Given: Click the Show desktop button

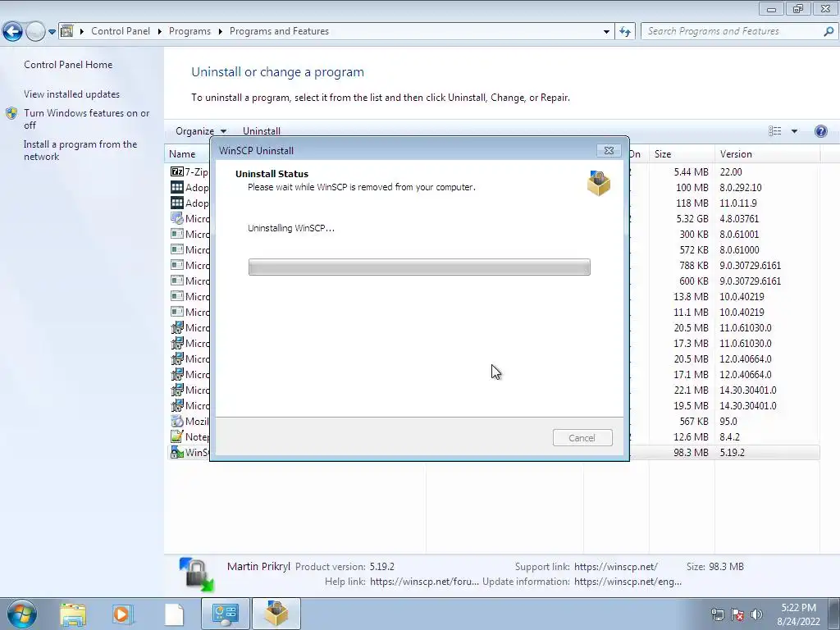Looking at the screenshot, I should 833,614.
